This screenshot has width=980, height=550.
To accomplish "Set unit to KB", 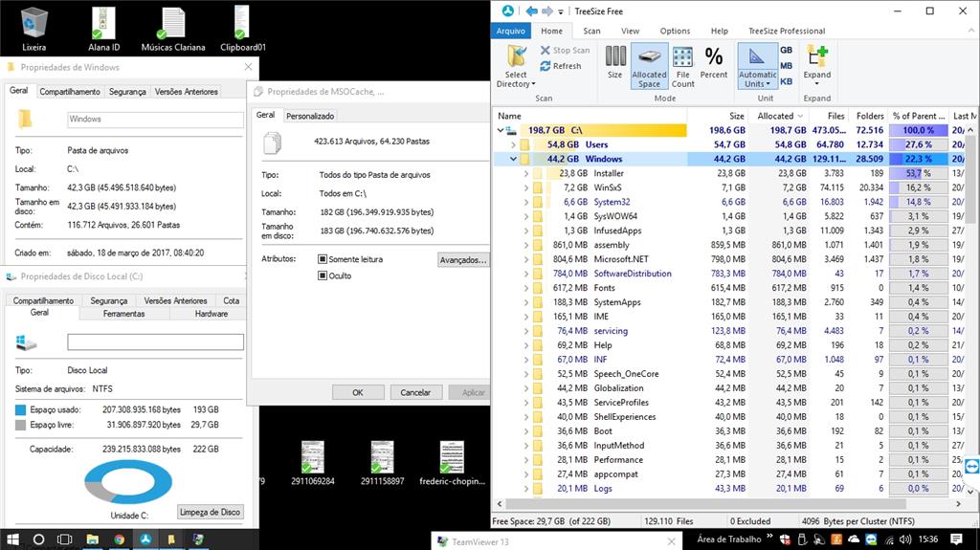I will pos(787,81).
